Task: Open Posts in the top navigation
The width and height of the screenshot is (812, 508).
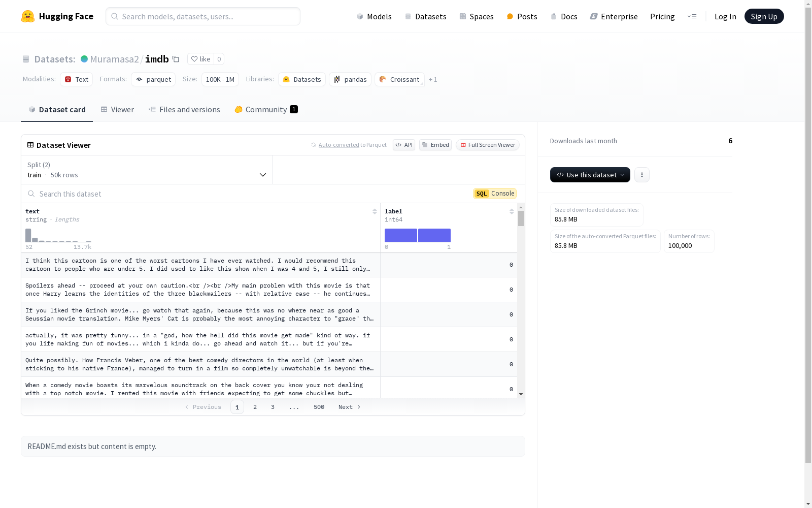Action: pos(522,16)
